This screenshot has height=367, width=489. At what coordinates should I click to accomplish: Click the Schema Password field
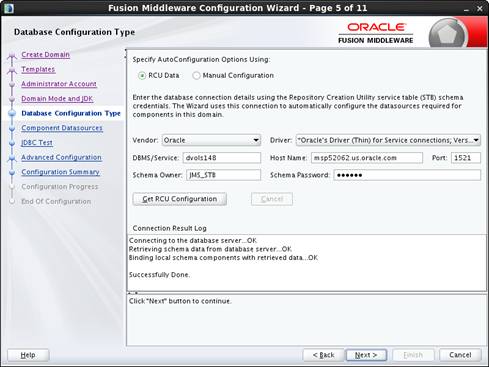coord(407,175)
